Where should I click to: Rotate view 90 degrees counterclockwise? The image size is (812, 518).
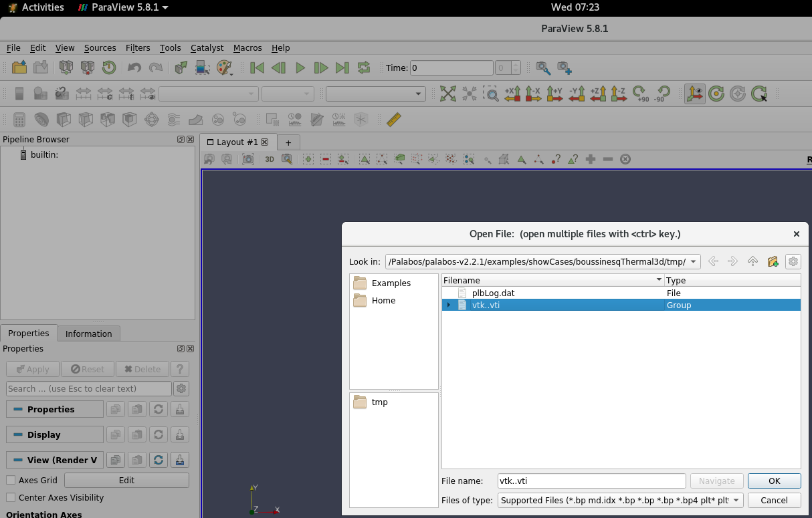coord(662,94)
